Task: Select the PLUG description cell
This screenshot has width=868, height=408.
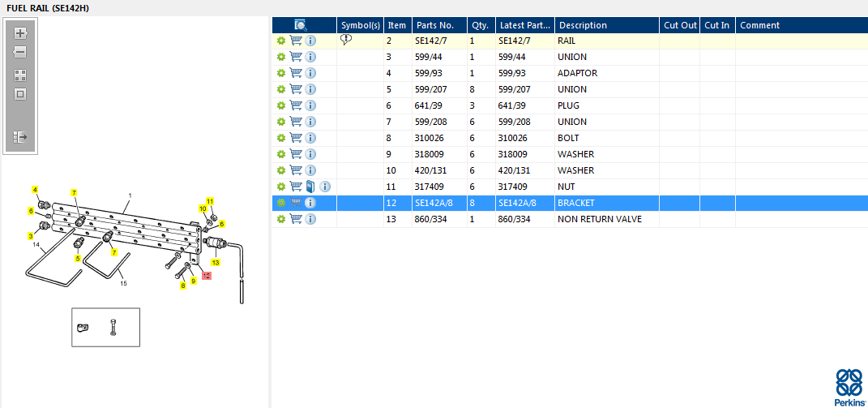Action: tap(607, 105)
